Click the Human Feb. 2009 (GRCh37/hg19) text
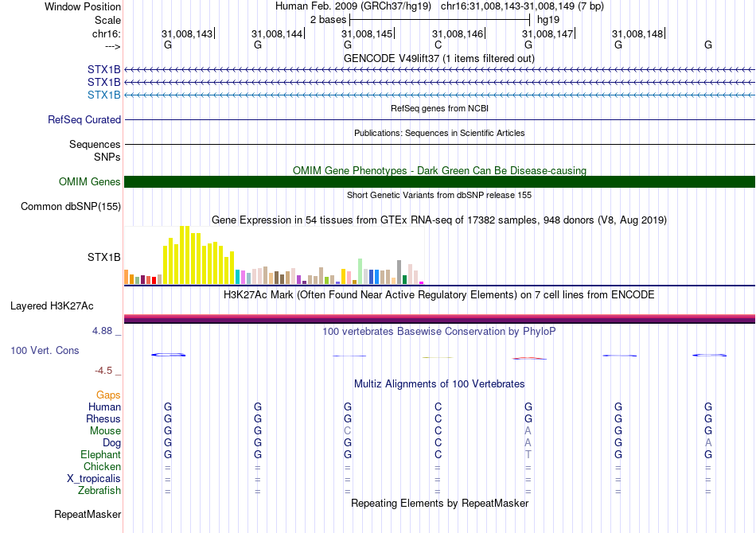Viewport: 756px width, 533px height. pos(354,6)
